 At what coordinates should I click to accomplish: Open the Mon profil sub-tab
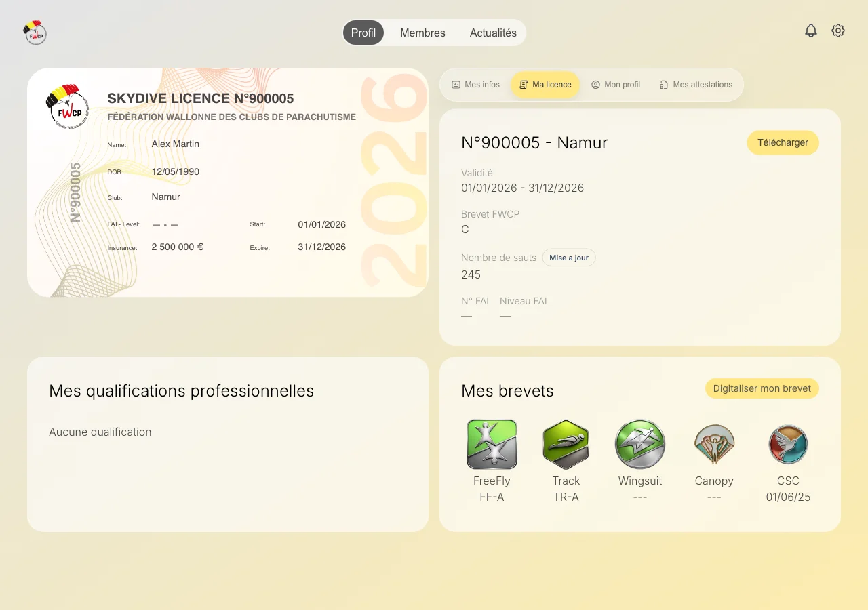point(616,85)
